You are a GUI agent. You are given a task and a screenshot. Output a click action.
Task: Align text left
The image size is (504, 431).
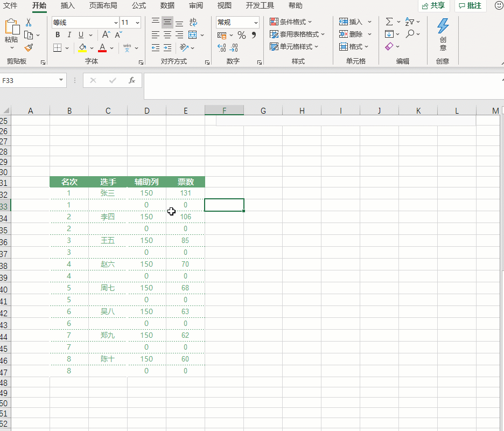click(x=156, y=34)
